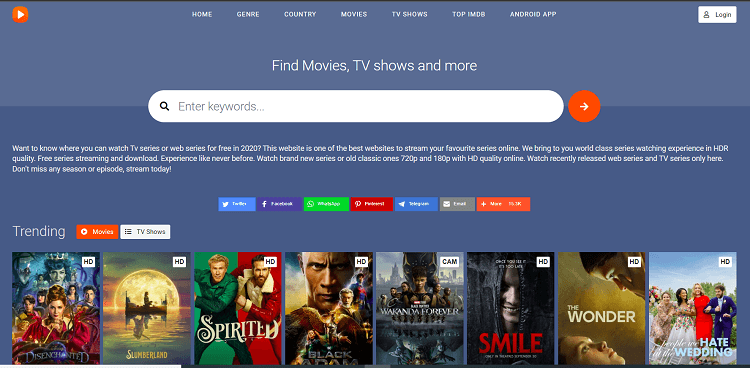Share via the Telegram button
This screenshot has height=368, width=750.
point(416,204)
